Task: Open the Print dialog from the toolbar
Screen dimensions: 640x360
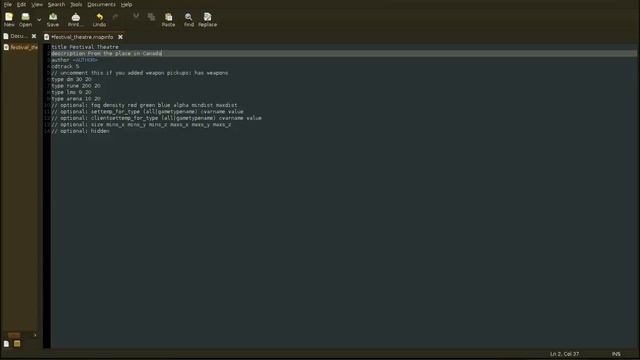Action: [x=76, y=19]
